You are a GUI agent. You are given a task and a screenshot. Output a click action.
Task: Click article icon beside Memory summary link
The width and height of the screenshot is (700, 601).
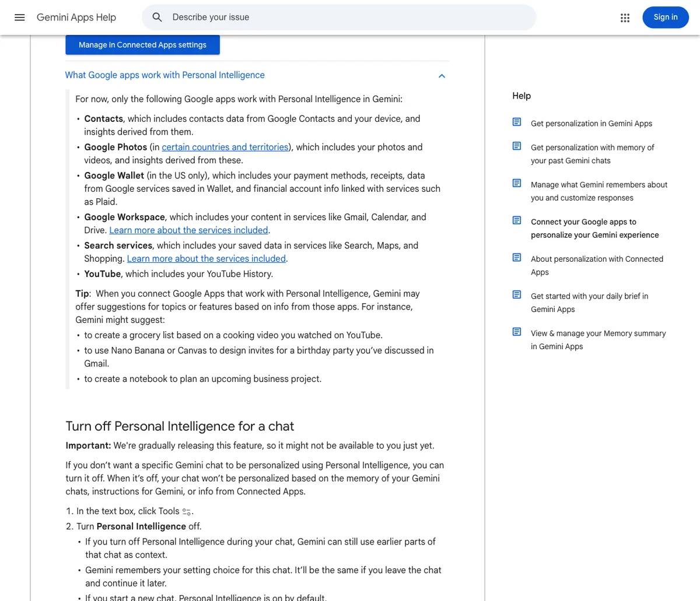[517, 332]
